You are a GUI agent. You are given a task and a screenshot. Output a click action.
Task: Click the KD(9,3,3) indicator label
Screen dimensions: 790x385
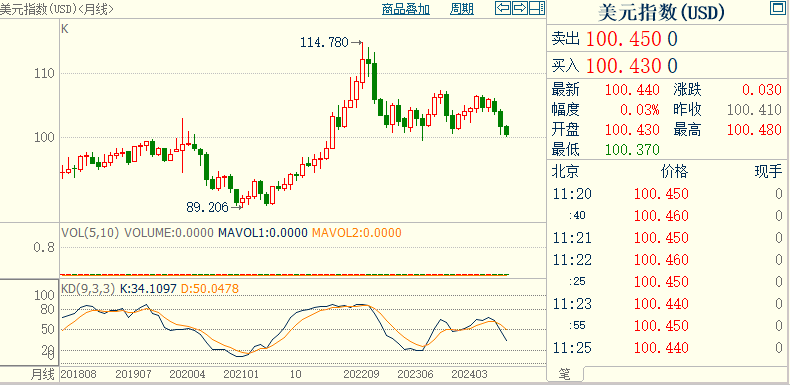(88, 289)
